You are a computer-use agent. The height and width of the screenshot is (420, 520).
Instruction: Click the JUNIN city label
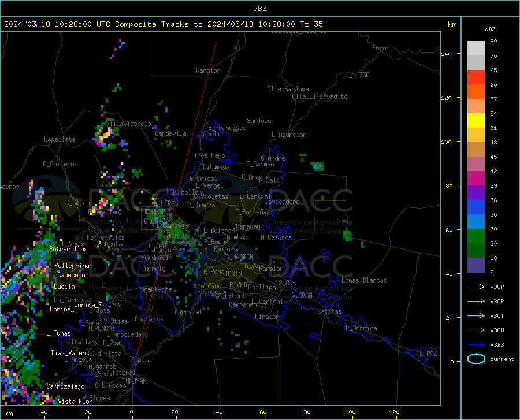point(233,273)
